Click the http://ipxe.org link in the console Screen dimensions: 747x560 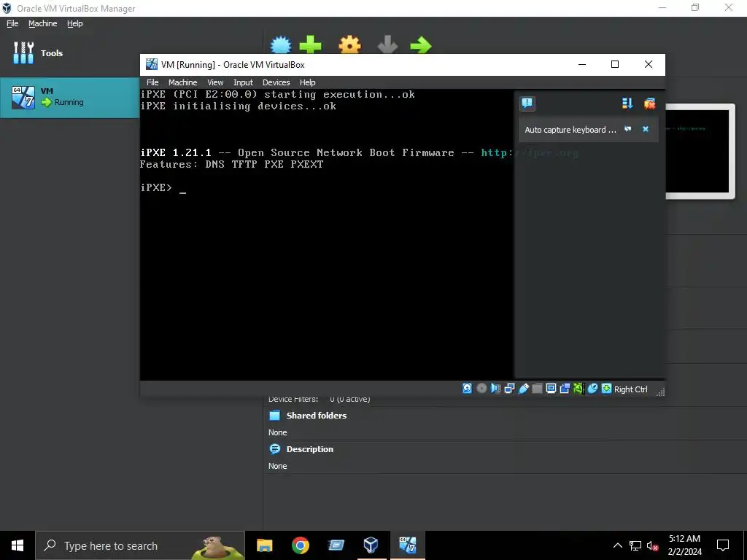(530, 153)
